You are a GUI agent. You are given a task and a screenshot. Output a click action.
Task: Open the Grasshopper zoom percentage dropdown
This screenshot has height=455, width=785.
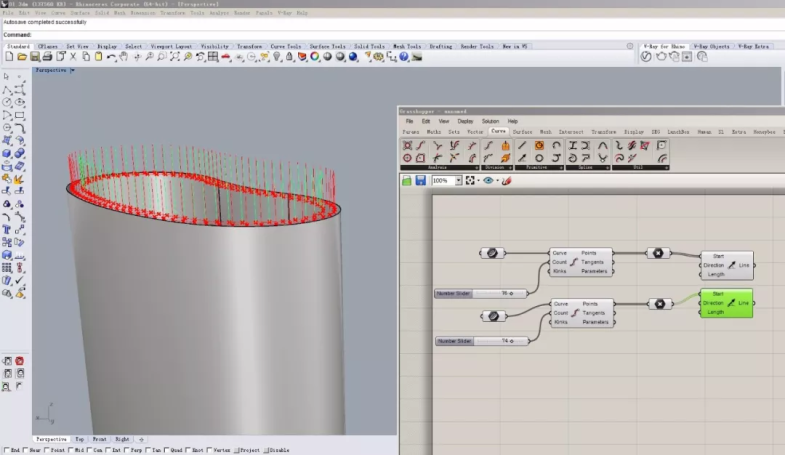(x=458, y=181)
